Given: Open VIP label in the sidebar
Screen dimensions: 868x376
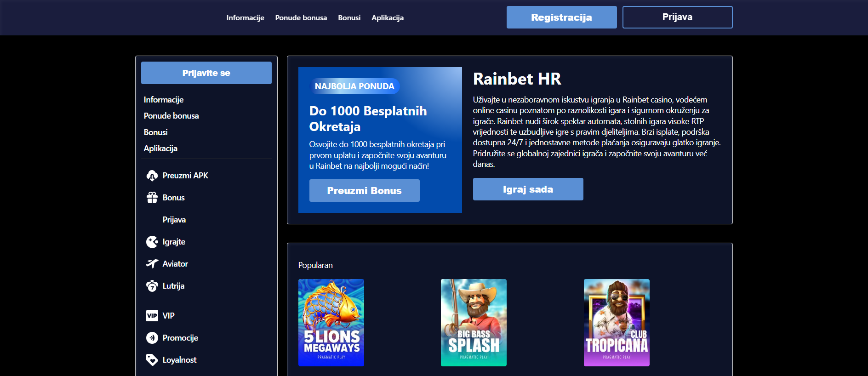Looking at the screenshot, I should click(169, 316).
